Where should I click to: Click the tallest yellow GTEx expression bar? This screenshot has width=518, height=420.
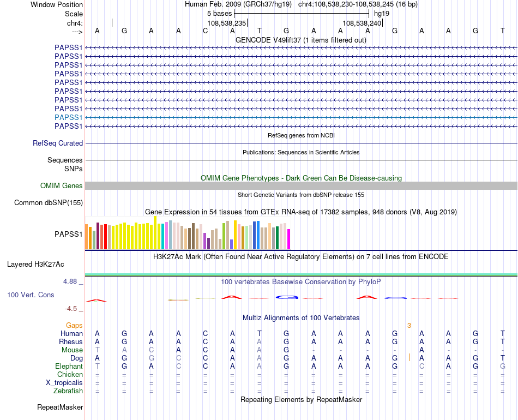pos(155,232)
